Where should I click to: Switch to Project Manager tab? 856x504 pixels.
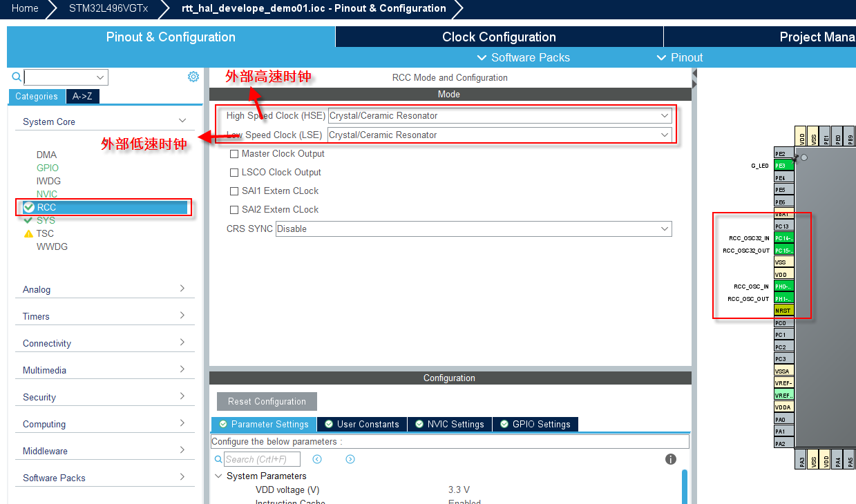(x=760, y=37)
